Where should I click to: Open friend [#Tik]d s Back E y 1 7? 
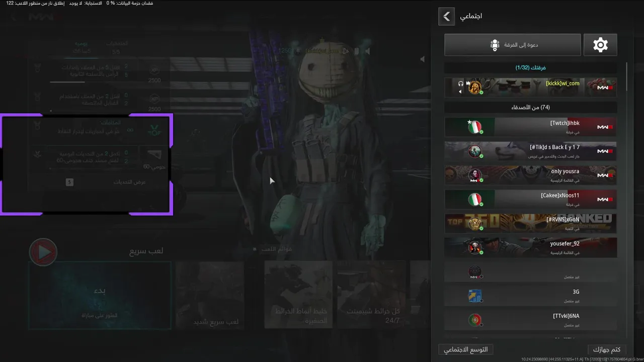[530, 151]
